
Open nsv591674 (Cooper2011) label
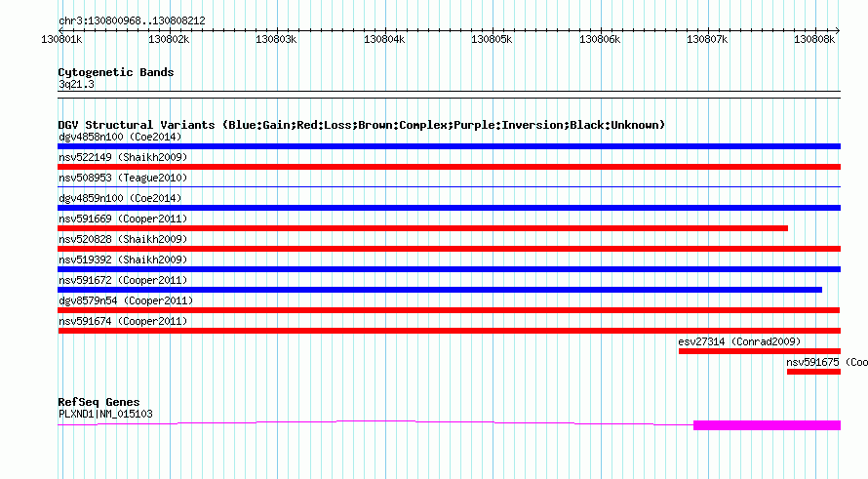coord(123,321)
